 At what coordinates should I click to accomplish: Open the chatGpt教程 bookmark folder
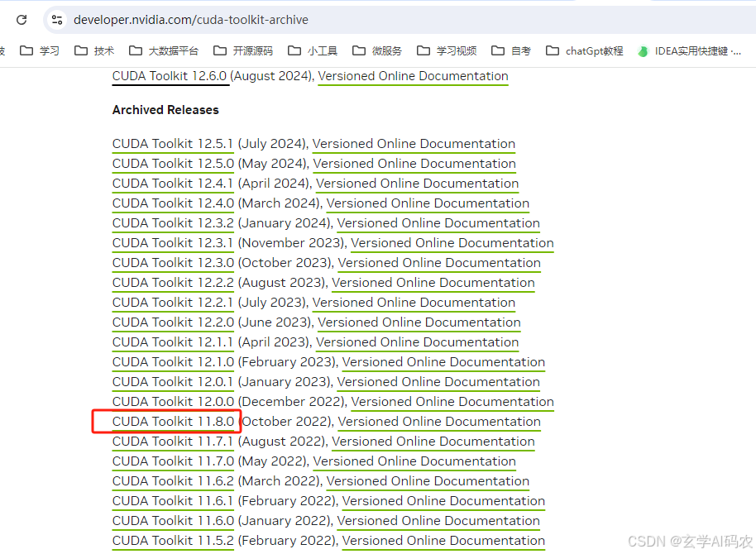click(x=584, y=50)
